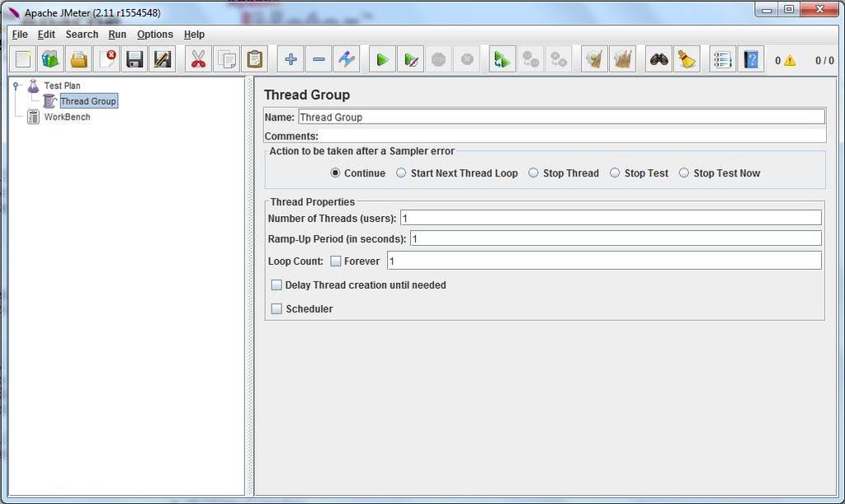Click the grey Shutdown test icon
Viewport: 845px width, 504px height.
point(467,59)
